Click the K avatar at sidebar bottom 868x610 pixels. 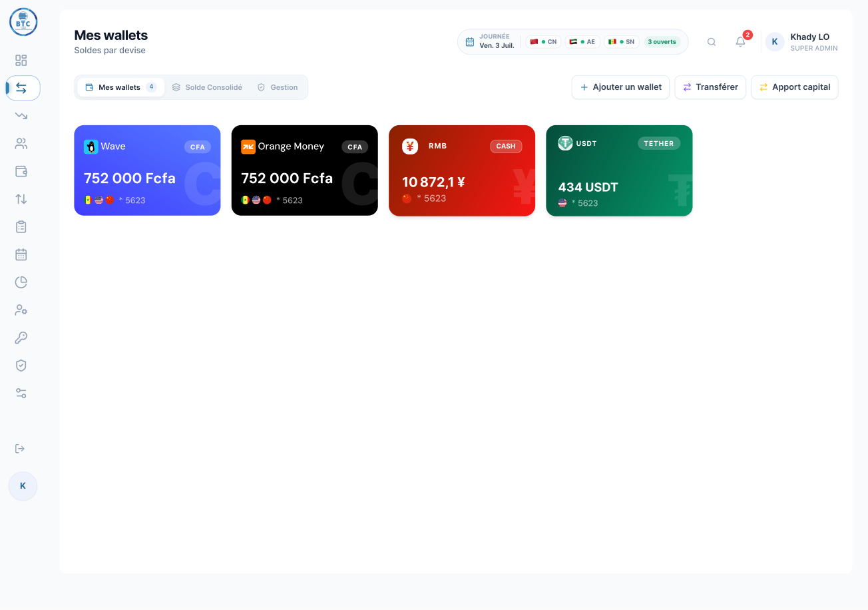(x=23, y=486)
